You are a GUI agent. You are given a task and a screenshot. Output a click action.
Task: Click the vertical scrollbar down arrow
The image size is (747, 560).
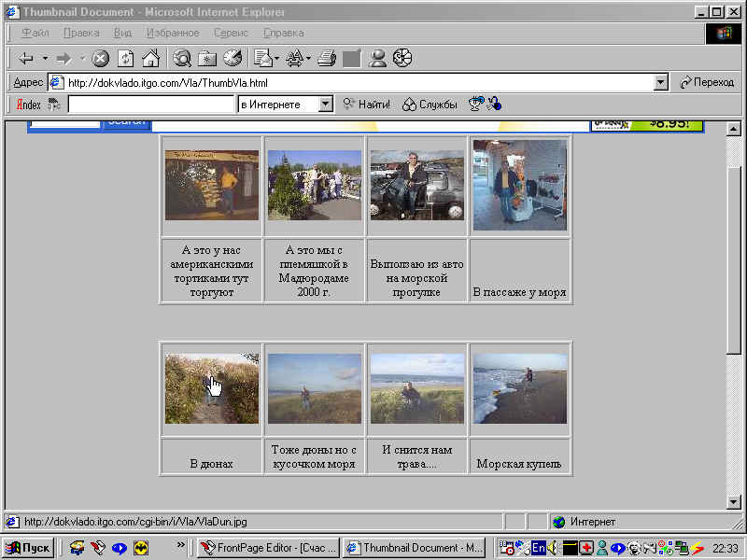(x=733, y=502)
